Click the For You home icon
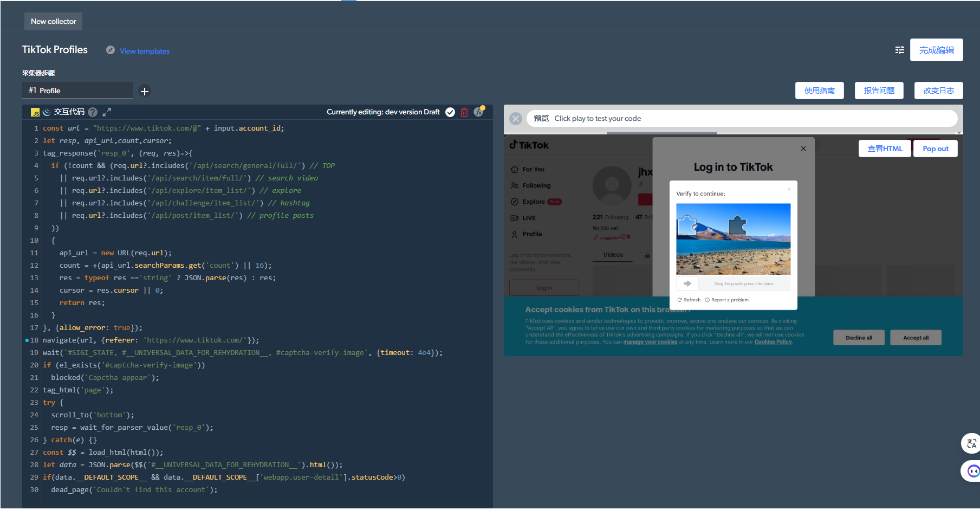Screen dimensions: 980x510 515,170
